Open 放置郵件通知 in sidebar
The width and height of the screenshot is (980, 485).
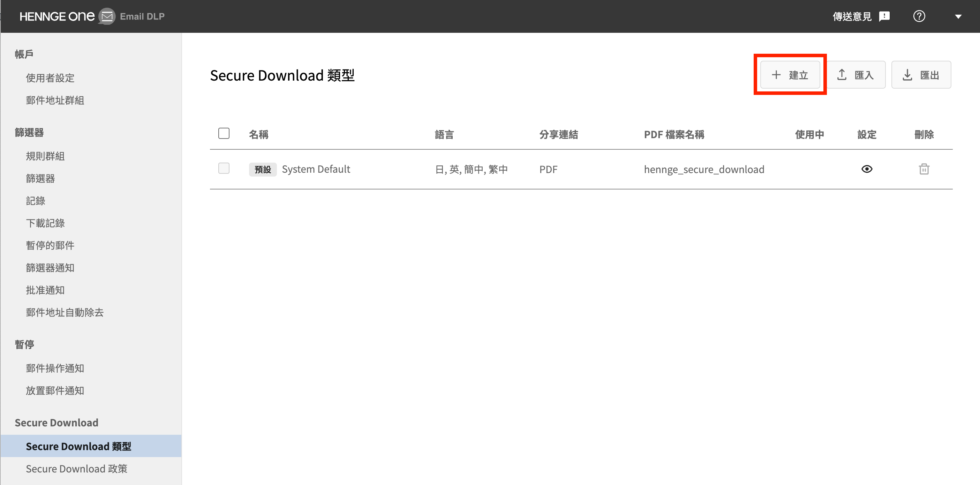(55, 390)
